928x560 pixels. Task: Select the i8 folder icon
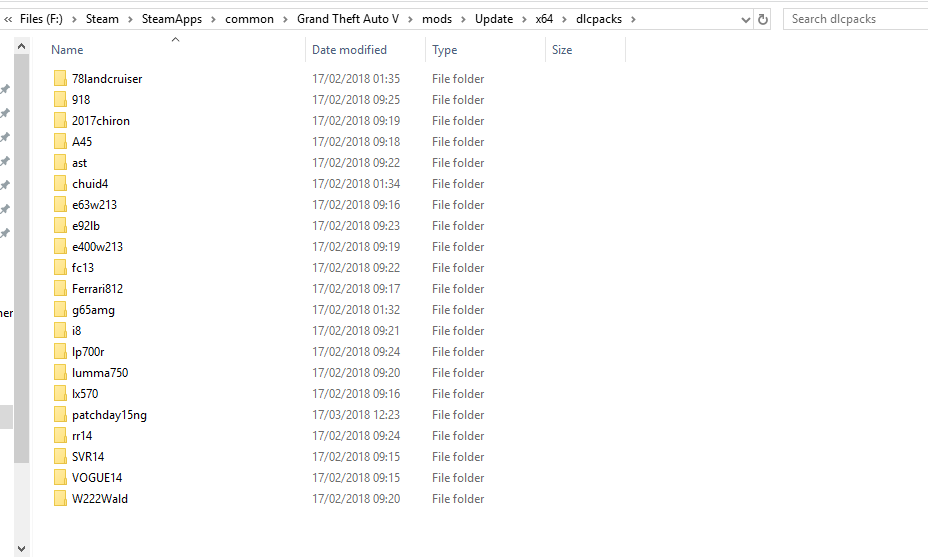(x=60, y=331)
